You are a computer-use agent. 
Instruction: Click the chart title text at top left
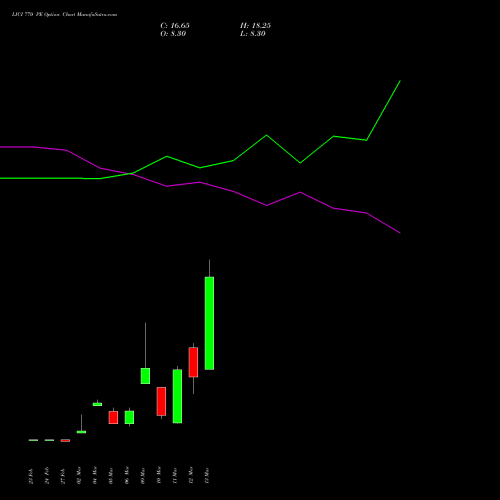pos(64,15)
